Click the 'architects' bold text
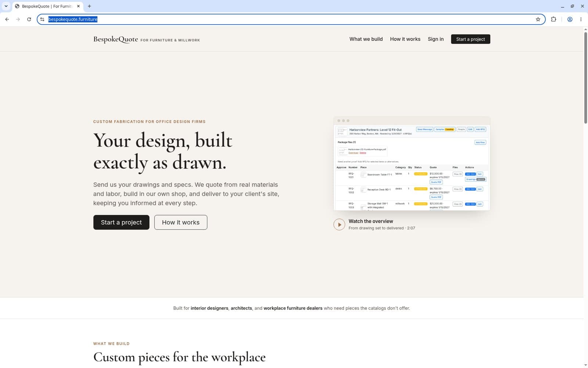This screenshot has height=368, width=588. point(241,308)
